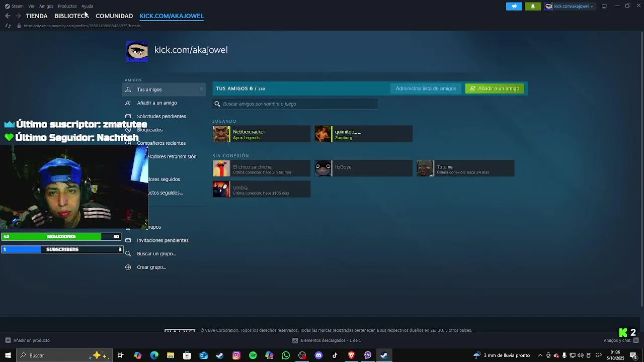Click the green Añadir a un amigo button
This screenshot has width=644, height=362.
coord(495,88)
